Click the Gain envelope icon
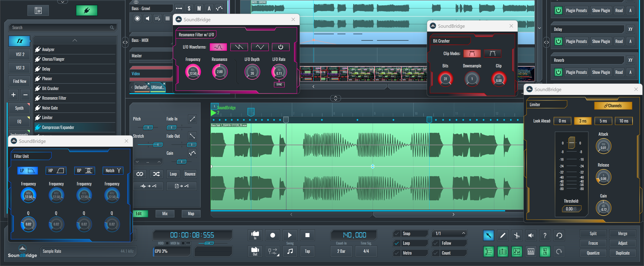The height and width of the screenshot is (266, 644). click(x=192, y=153)
